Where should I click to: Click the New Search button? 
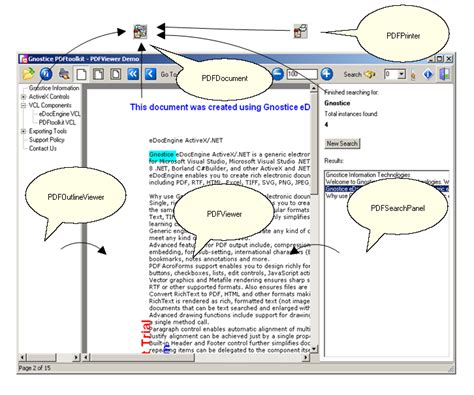coord(342,144)
